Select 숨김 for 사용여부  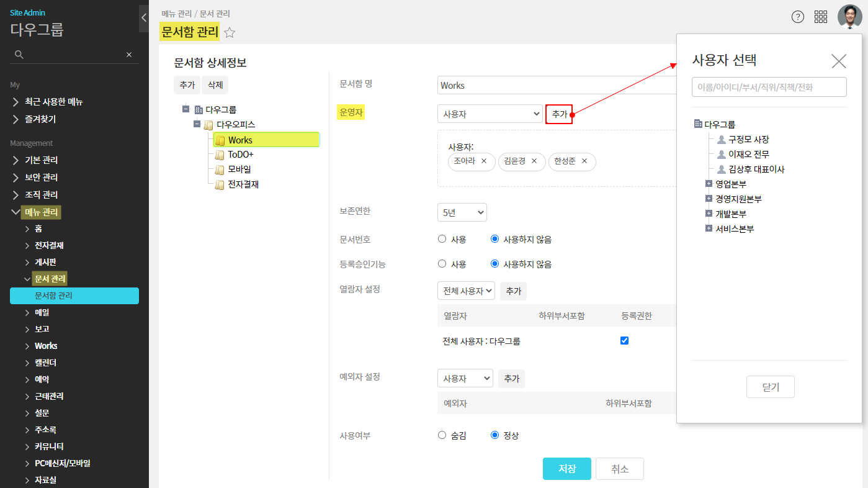(x=442, y=435)
